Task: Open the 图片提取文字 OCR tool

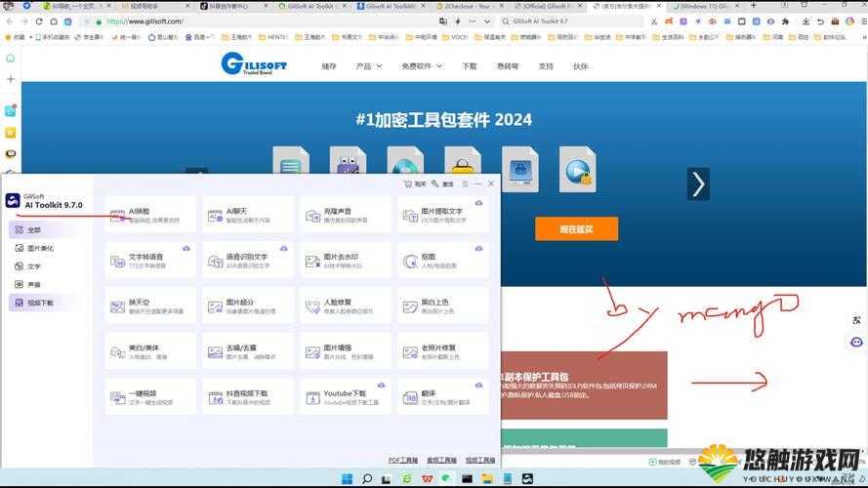Action: 442,215
